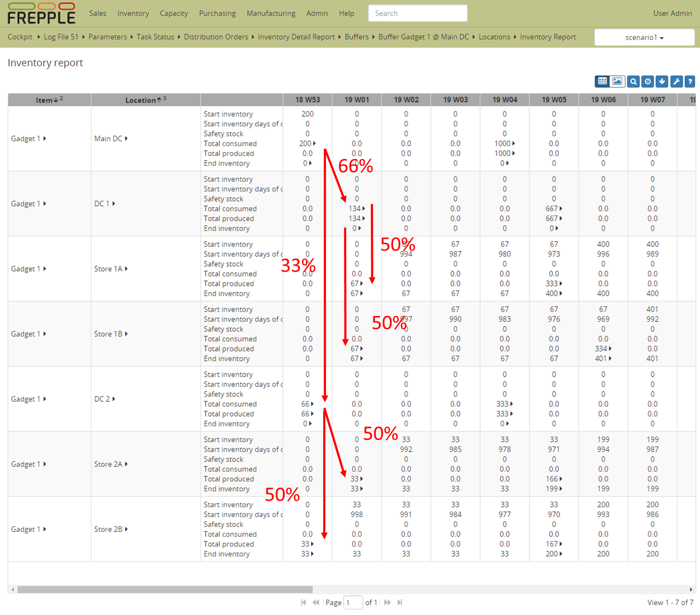Sort by the Item column header
Screen dimensions: 700x615
[x=44, y=100]
